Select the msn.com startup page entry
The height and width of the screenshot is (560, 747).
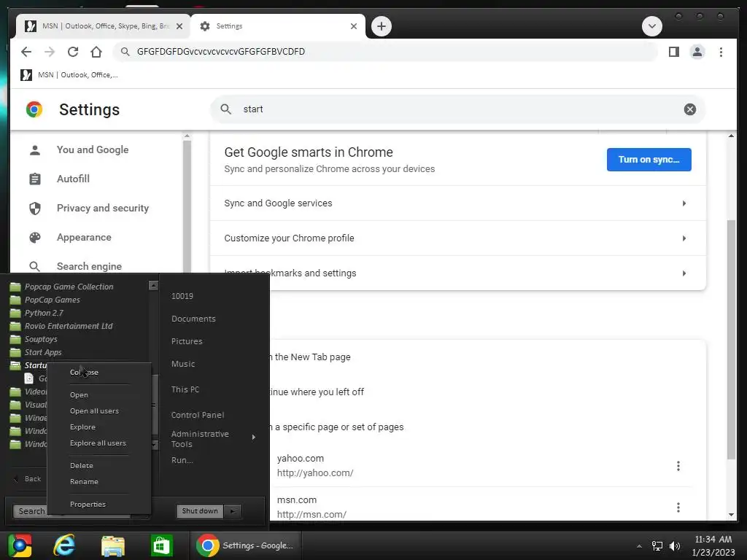coord(311,507)
